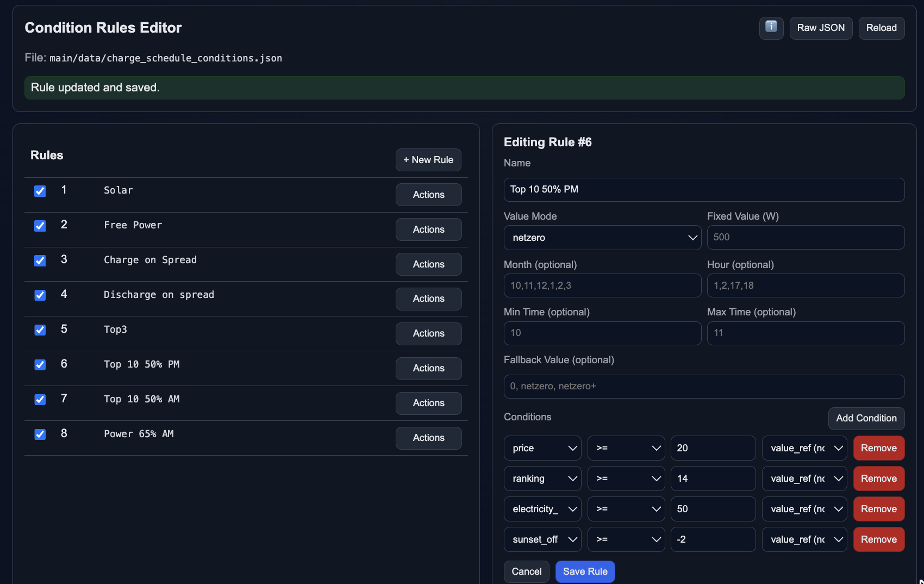This screenshot has width=924, height=584.
Task: Click the Name field containing Top 10 50% PM
Action: click(704, 189)
